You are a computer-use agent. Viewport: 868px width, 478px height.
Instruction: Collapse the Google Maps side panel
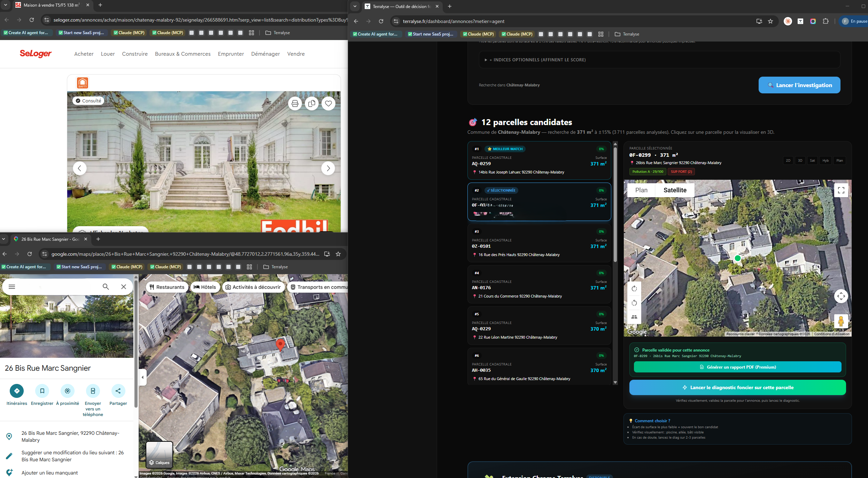[142, 377]
